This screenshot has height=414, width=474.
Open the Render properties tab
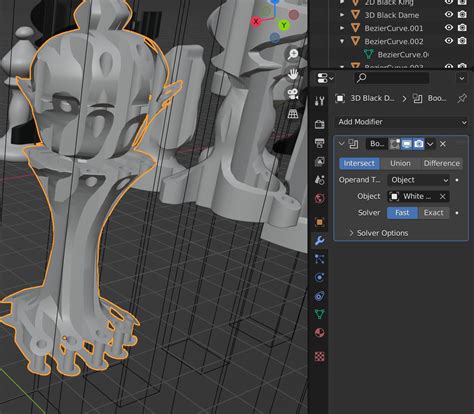[319, 124]
